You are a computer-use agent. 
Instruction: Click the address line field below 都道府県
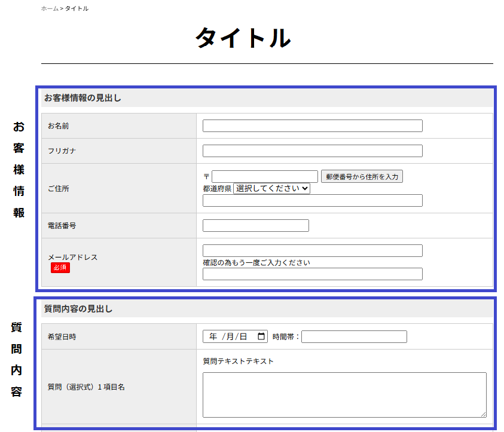(x=312, y=201)
